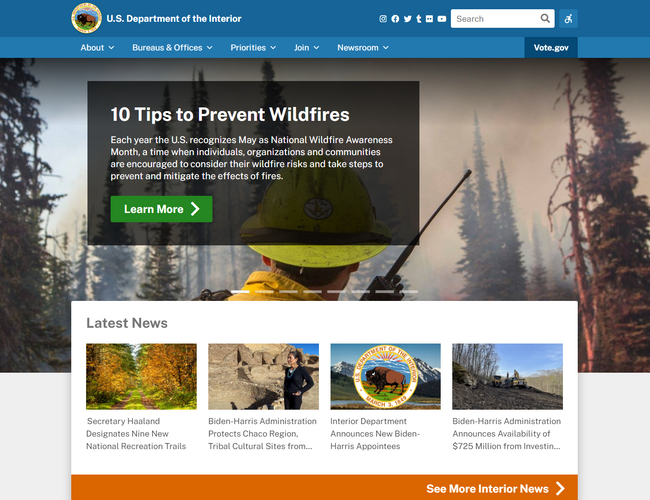Viewport: 650px width, 500px height.
Task: Open the Tumblr social icon
Action: click(419, 19)
